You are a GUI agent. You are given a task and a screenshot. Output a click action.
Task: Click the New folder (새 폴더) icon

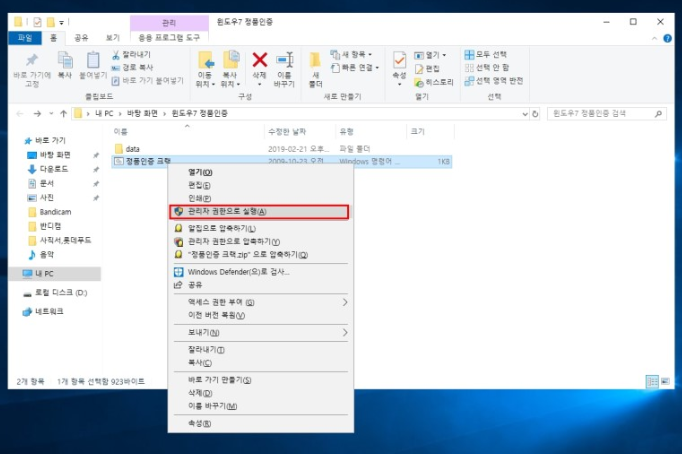click(315, 60)
